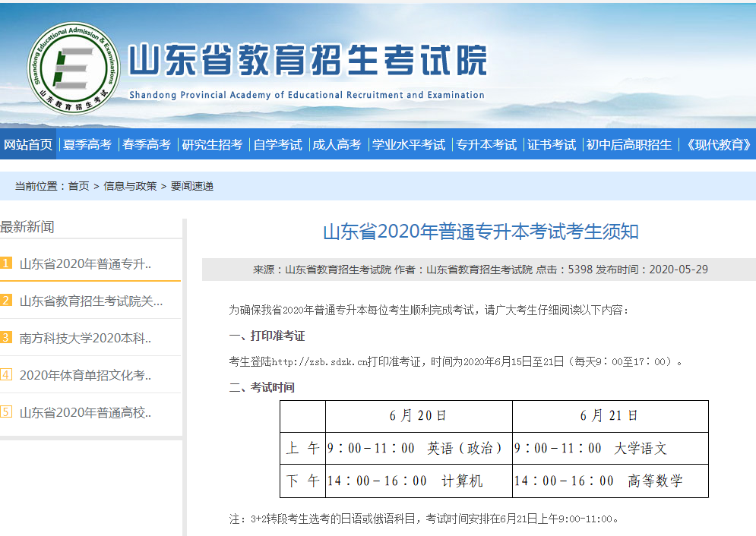Click the 下午 row label in table
756x536 pixels.
point(303,481)
